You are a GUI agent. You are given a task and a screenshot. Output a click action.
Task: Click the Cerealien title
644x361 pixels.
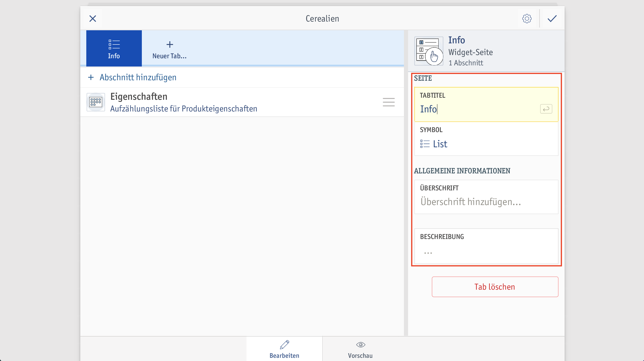(322, 19)
